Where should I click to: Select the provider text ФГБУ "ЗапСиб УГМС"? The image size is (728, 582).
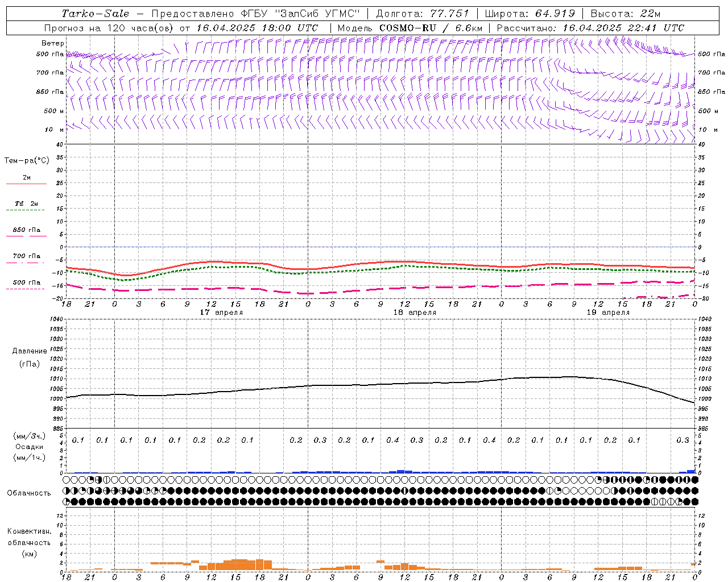click(300, 14)
